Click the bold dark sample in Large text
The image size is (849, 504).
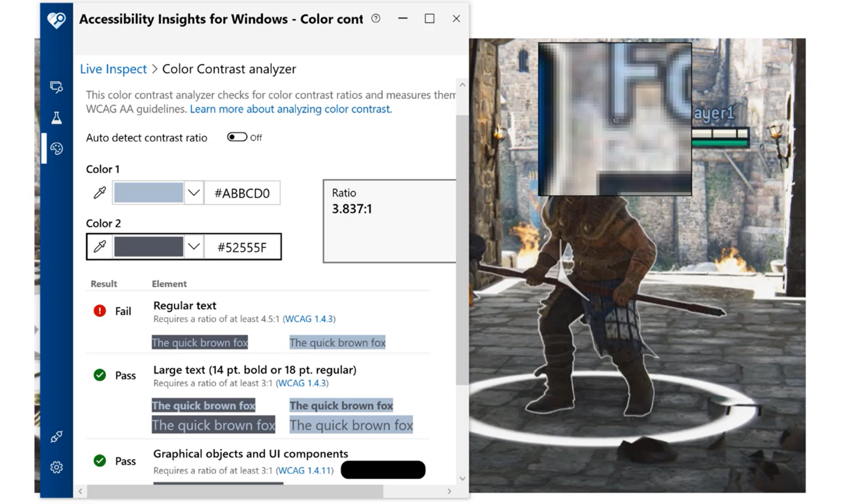[204, 405]
